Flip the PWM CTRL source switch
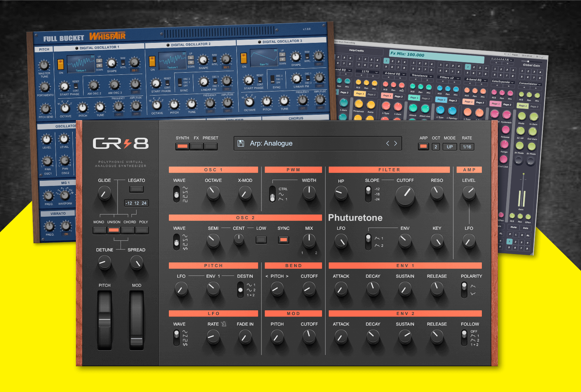 tap(272, 194)
